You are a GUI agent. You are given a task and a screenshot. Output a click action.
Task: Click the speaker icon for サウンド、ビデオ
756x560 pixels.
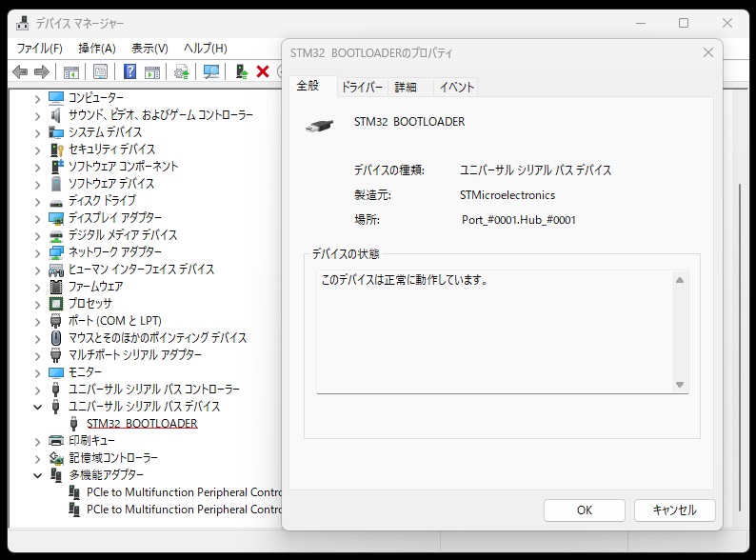[56, 115]
